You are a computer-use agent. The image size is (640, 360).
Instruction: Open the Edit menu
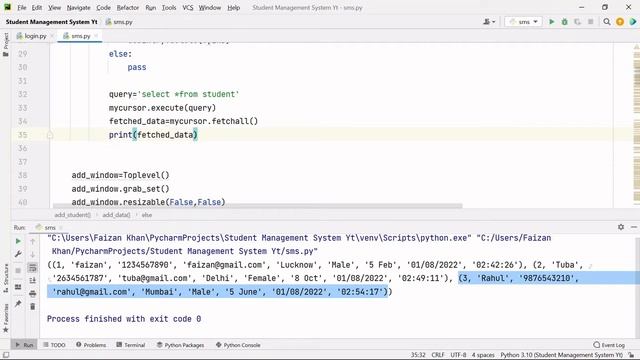coord(37,7)
